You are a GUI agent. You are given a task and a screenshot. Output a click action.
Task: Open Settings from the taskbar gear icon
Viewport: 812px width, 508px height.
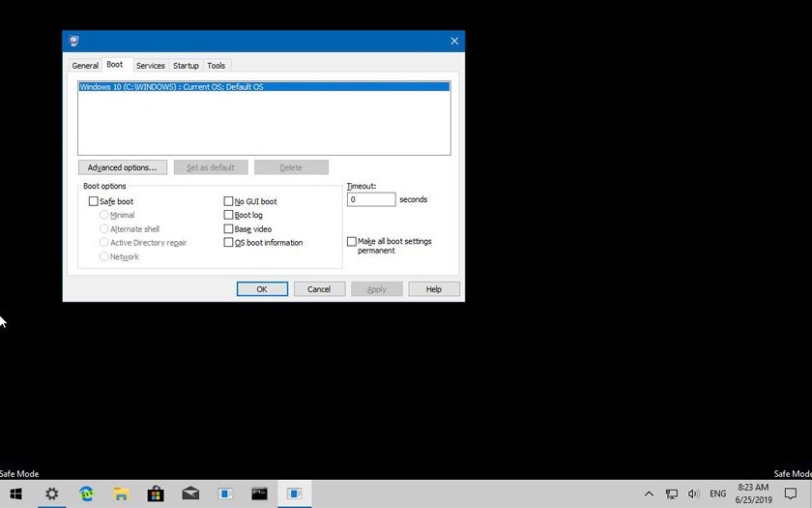click(51, 493)
